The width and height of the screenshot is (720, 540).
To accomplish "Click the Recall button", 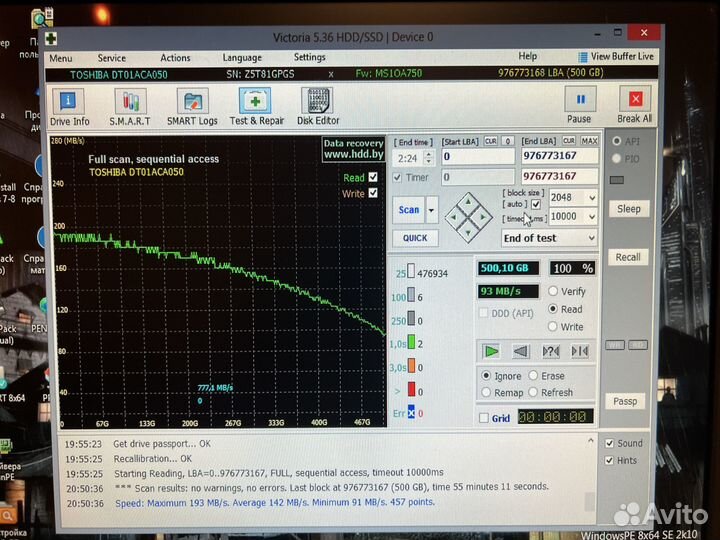I will (x=628, y=257).
